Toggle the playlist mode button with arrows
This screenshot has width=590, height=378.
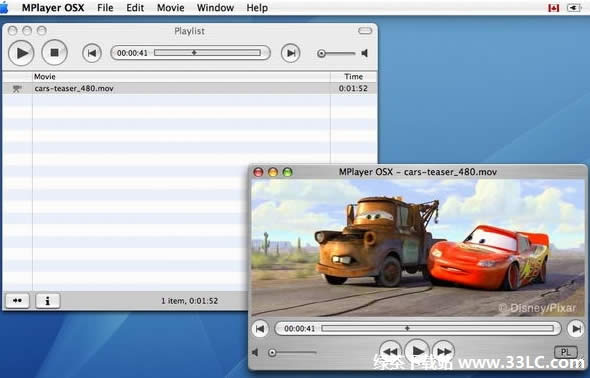point(17,301)
